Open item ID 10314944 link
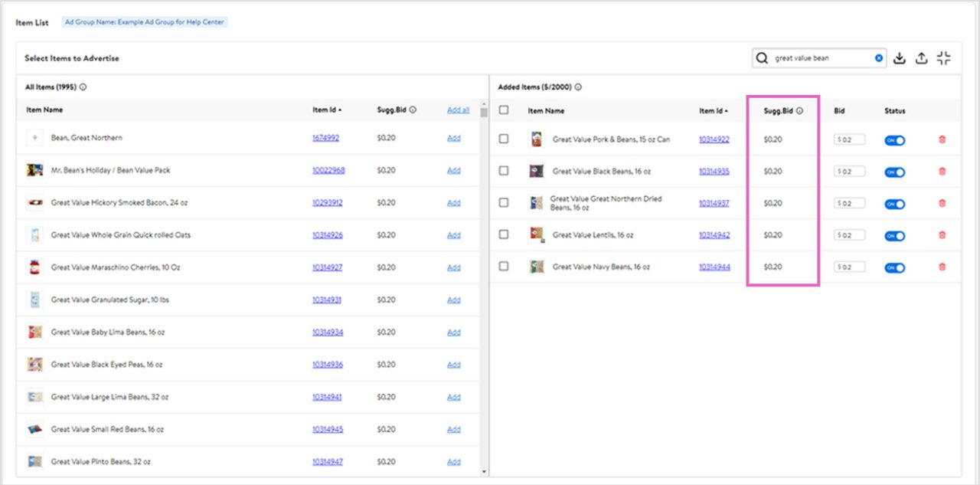Viewport: 980px width, 485px height. point(714,267)
